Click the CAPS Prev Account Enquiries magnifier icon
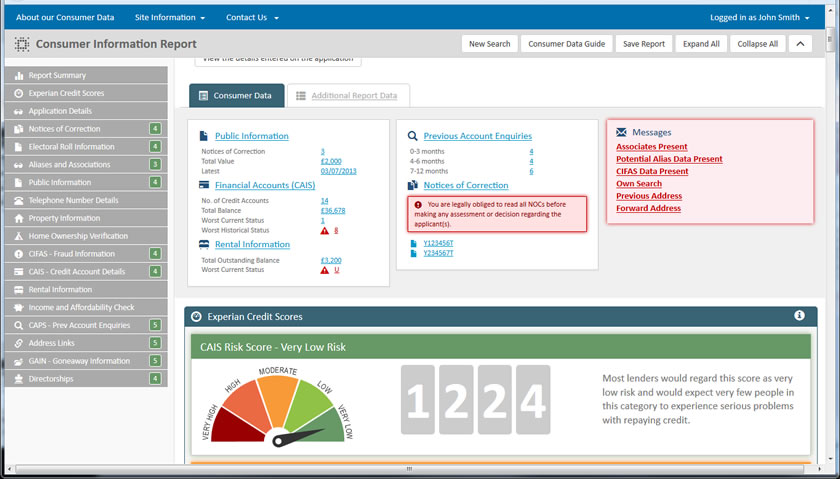 [x=19, y=325]
